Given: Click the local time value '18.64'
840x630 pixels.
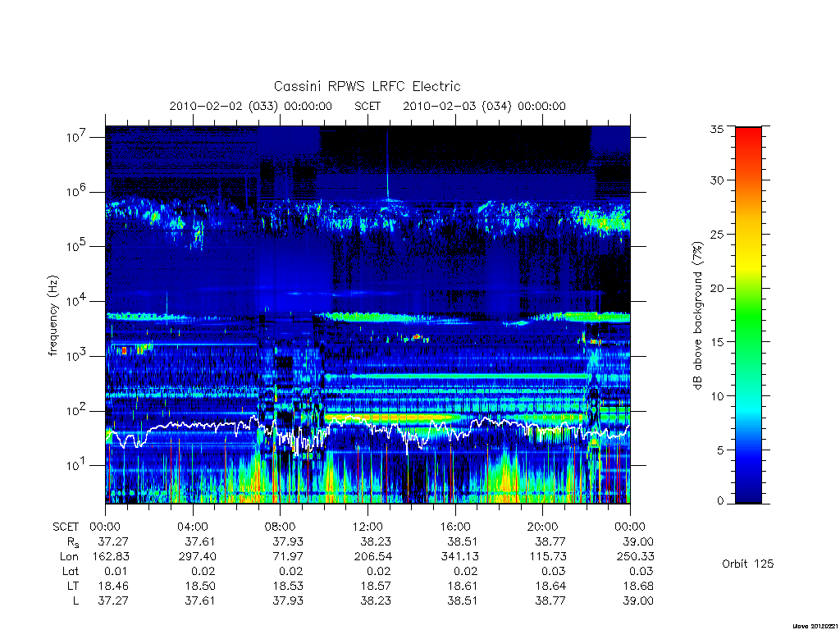Looking at the screenshot, I should [x=550, y=586].
